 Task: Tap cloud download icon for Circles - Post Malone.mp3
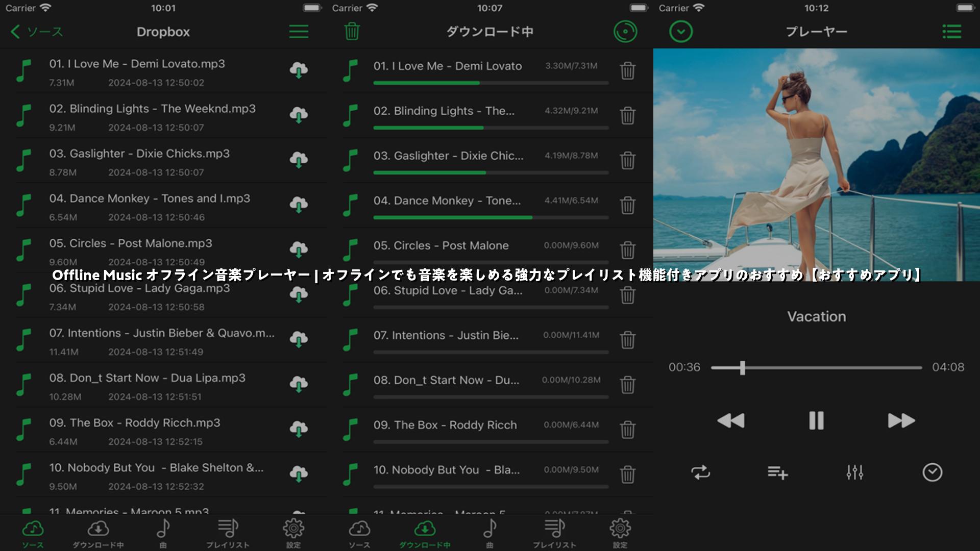click(299, 249)
